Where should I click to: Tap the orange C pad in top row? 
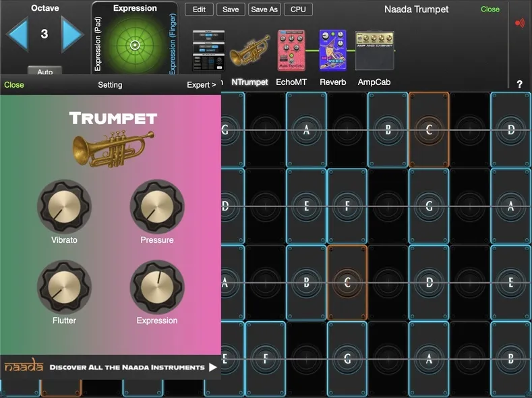click(429, 130)
